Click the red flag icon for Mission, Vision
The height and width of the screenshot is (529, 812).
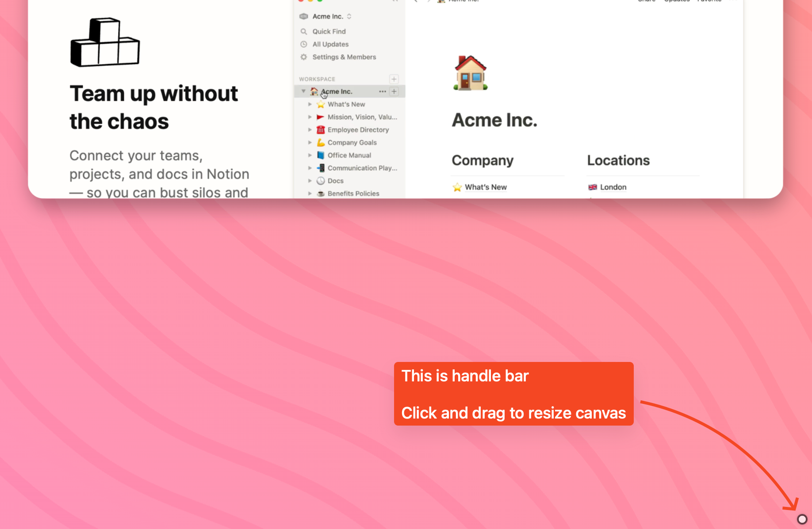tap(321, 117)
